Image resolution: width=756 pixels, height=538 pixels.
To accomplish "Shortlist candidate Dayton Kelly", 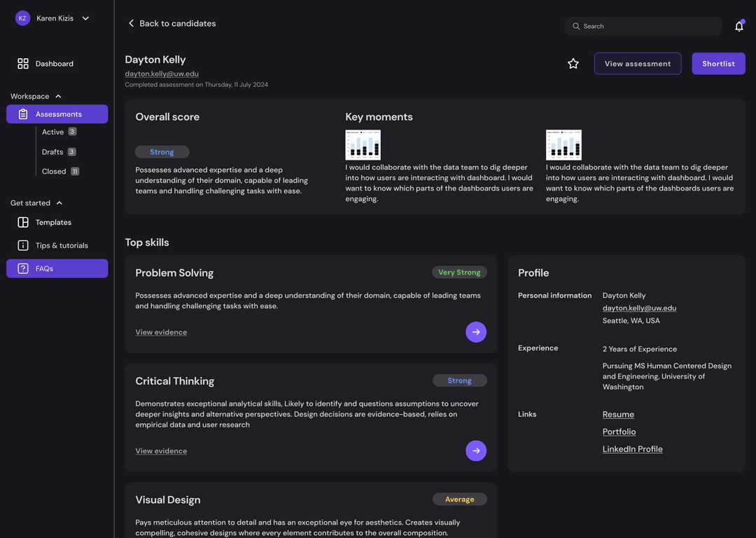I will [x=718, y=64].
